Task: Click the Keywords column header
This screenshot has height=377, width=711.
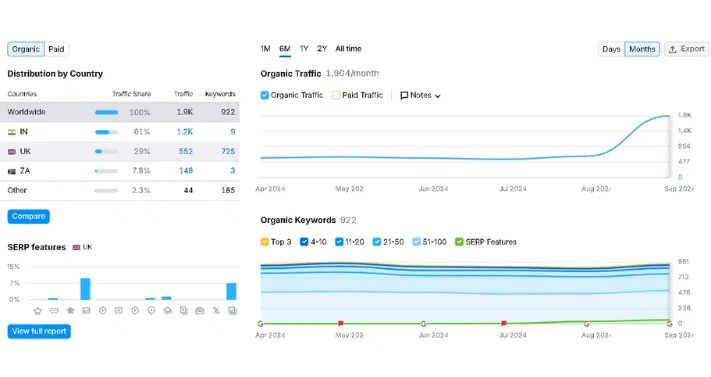Action: coord(220,94)
